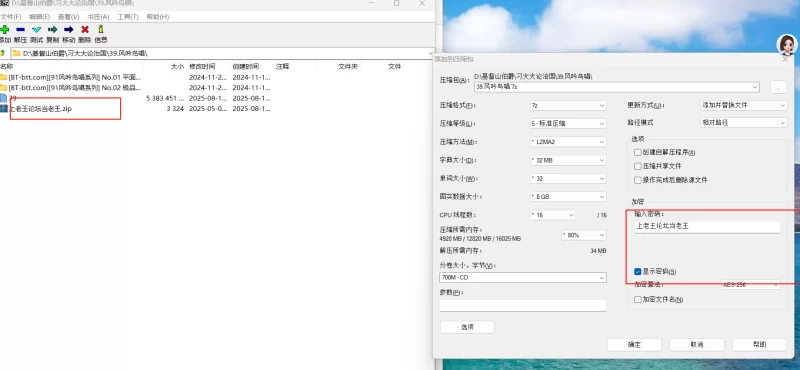Select the No.01 folder icon in list

click(4, 77)
